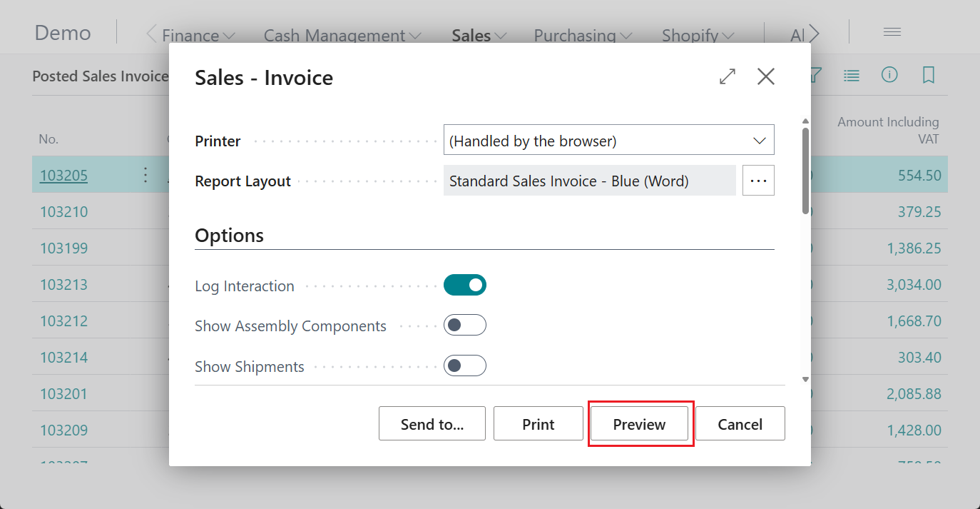Click the expand dialog arrows icon
Screen dimensions: 980x509
coord(728,76)
